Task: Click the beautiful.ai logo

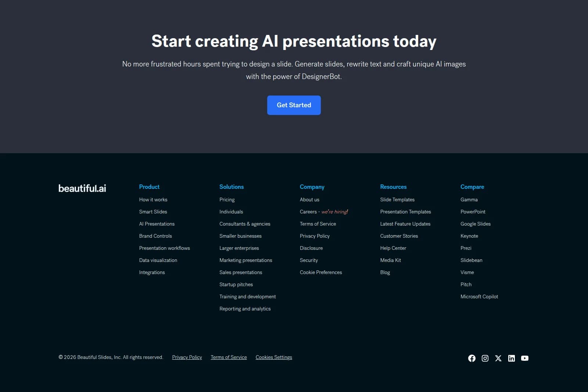Action: point(82,188)
